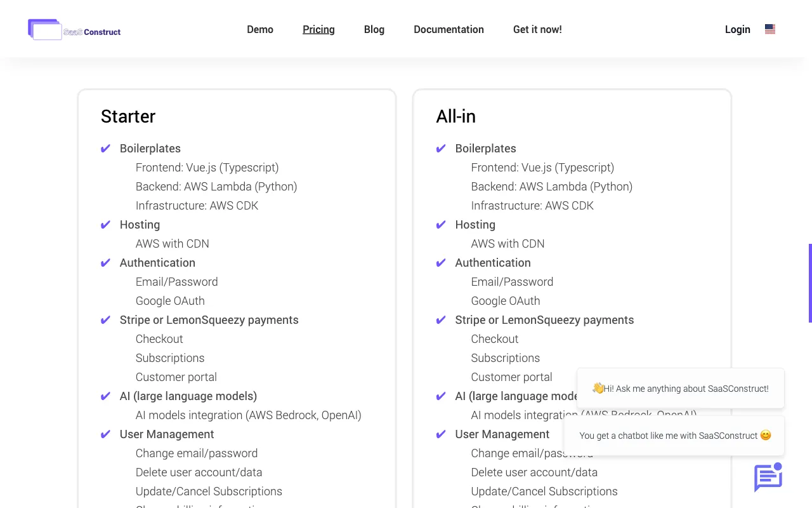The width and height of the screenshot is (812, 508).
Task: Click Starter 'Authentication' feature label
Action: [x=157, y=263]
